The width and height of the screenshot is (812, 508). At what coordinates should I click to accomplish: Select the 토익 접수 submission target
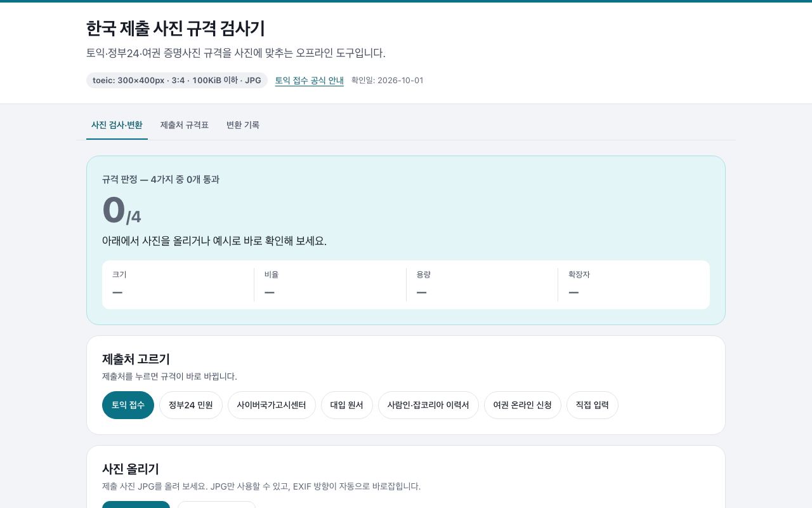pos(128,405)
